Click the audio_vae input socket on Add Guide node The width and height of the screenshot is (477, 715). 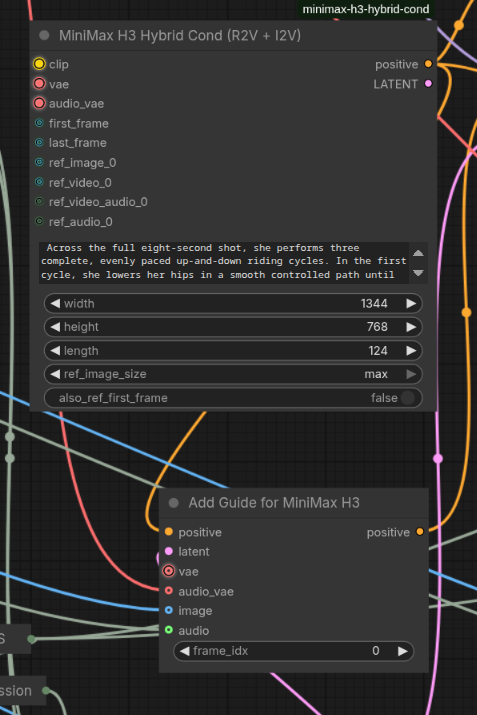[x=169, y=591]
